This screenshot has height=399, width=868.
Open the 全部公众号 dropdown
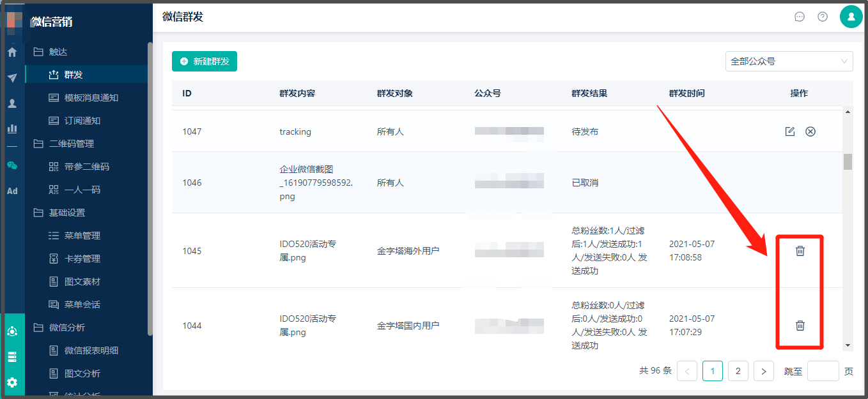789,61
